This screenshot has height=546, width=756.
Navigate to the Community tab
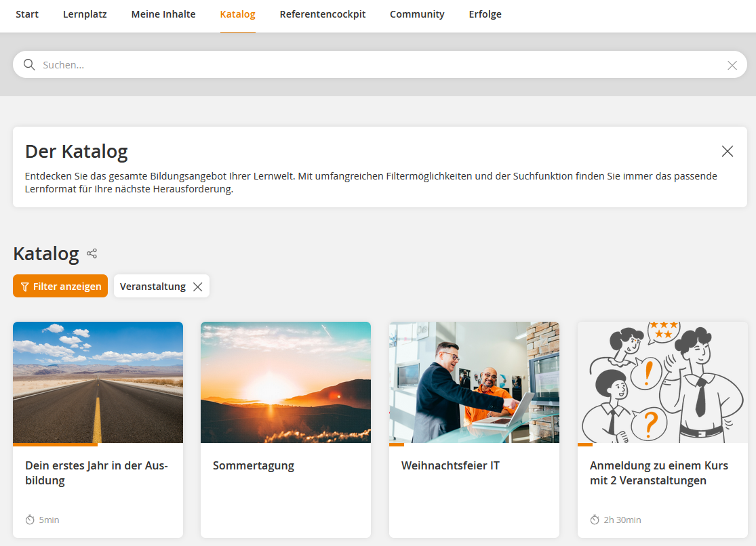[417, 14]
